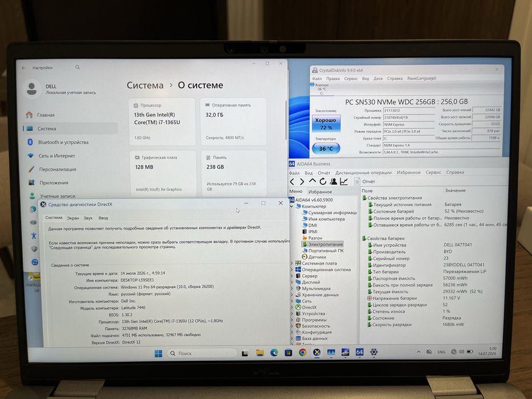
Task: Expand Системная плата tree node
Action: pos(291,263)
